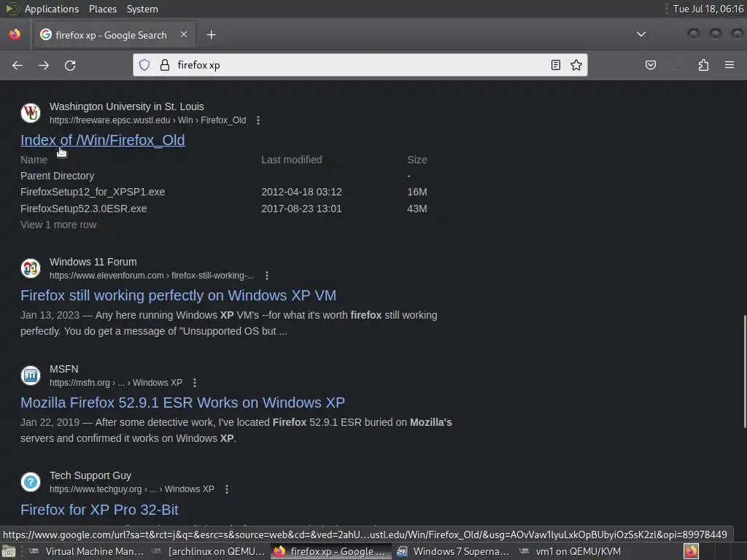This screenshot has height=560, width=747.
Task: Click the Tech Support Guy favicon
Action: tap(31, 482)
